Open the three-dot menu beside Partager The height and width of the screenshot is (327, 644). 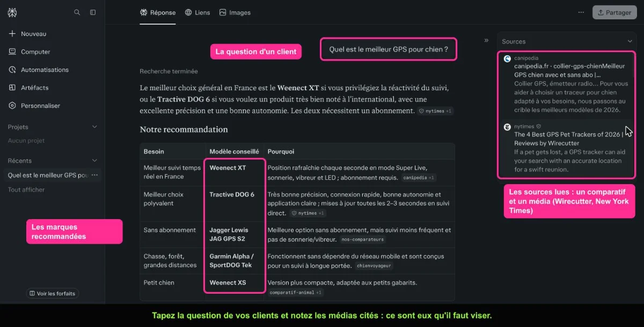pos(581,12)
